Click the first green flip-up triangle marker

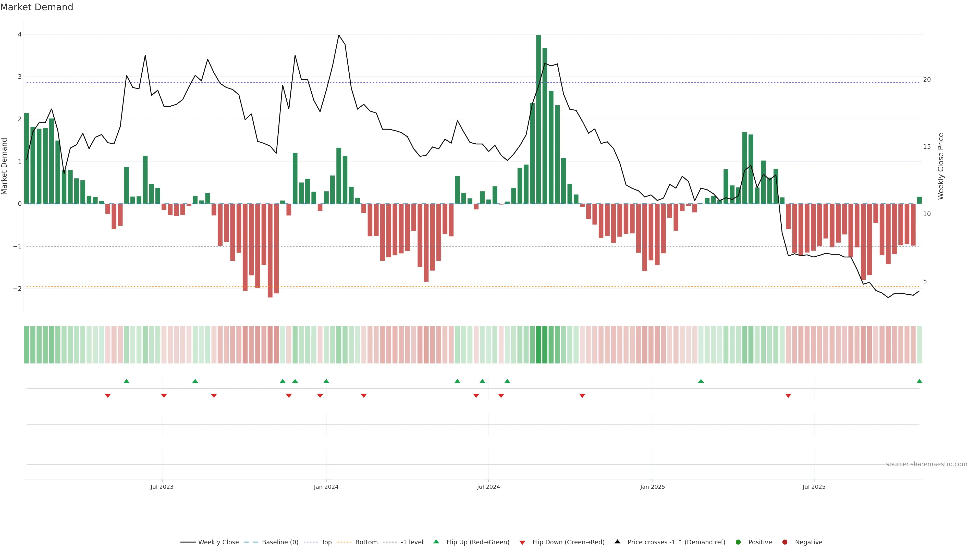[127, 381]
